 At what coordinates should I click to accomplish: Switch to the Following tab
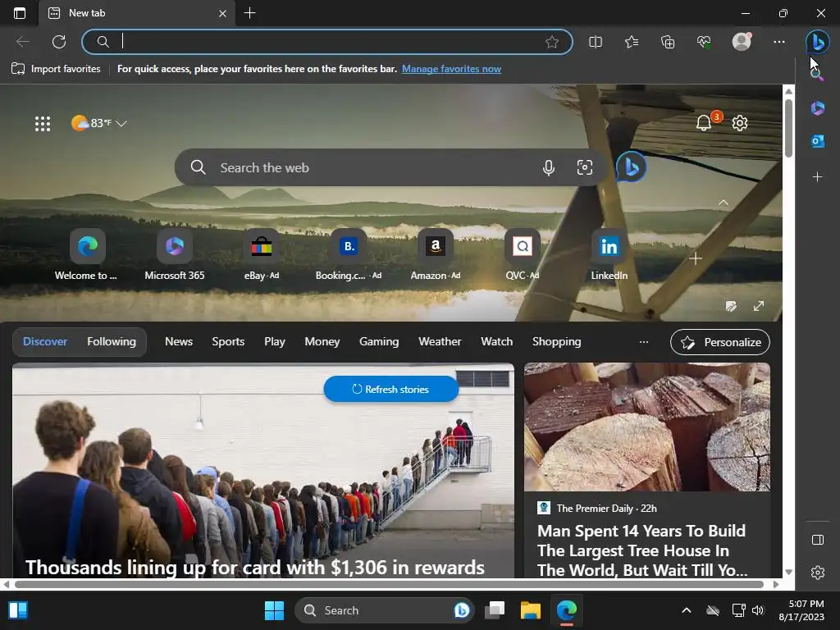click(112, 342)
